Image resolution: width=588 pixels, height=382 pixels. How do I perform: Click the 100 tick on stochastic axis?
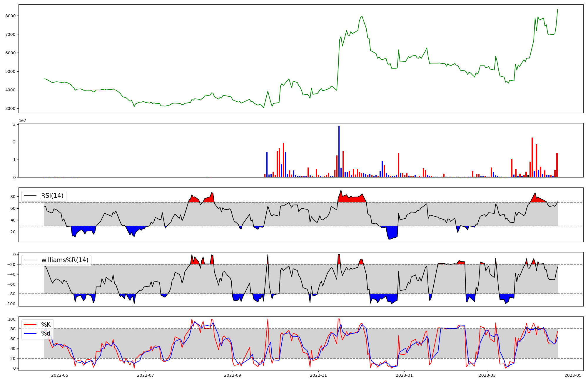pos(12,319)
